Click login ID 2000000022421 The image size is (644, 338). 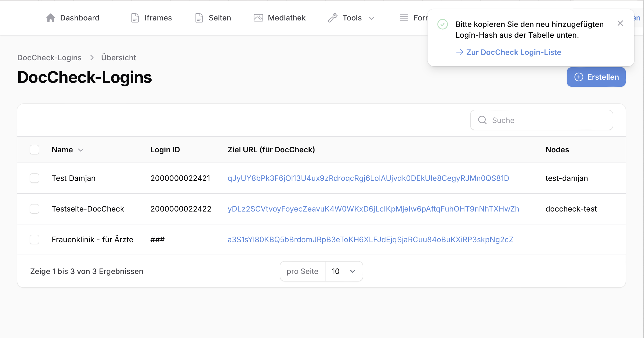[180, 178]
